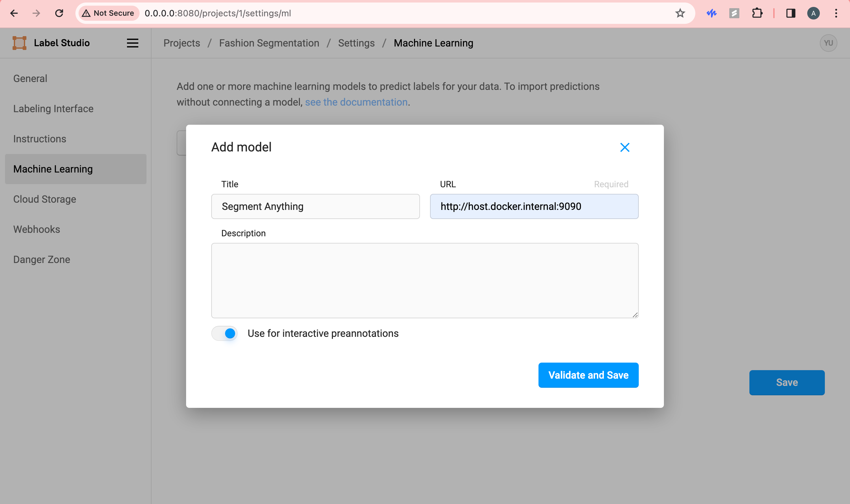This screenshot has width=850, height=504.
Task: Click the browser back arrow
Action: coord(14,13)
